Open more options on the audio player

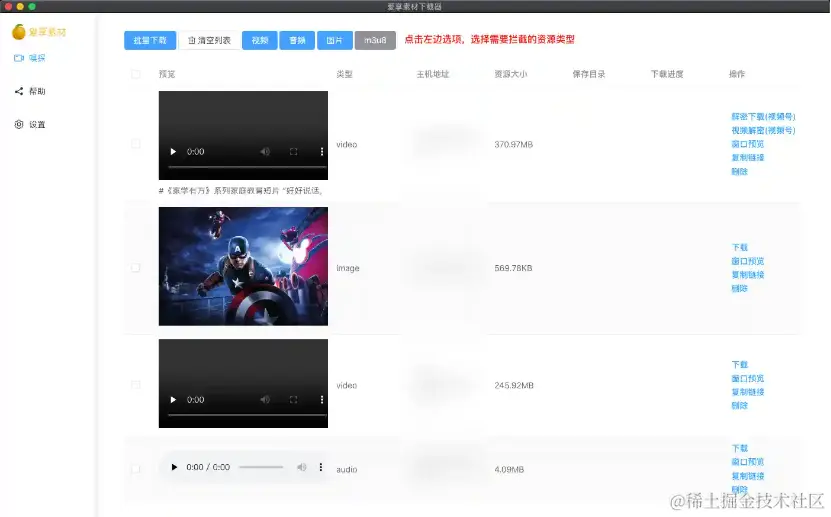[x=321, y=467]
